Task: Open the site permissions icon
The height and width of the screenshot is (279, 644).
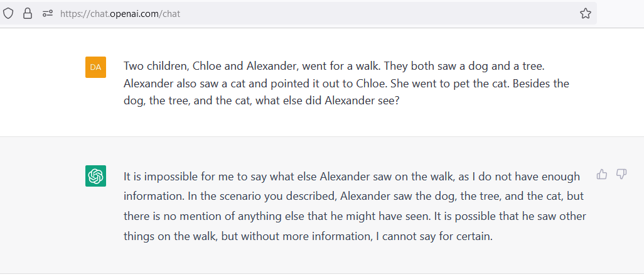Action: (x=47, y=13)
